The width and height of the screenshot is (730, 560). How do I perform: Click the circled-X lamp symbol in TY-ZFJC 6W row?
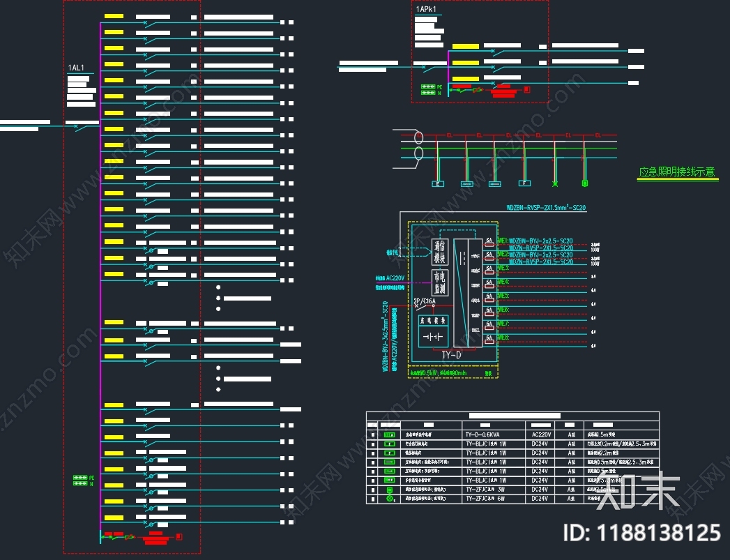point(390,499)
